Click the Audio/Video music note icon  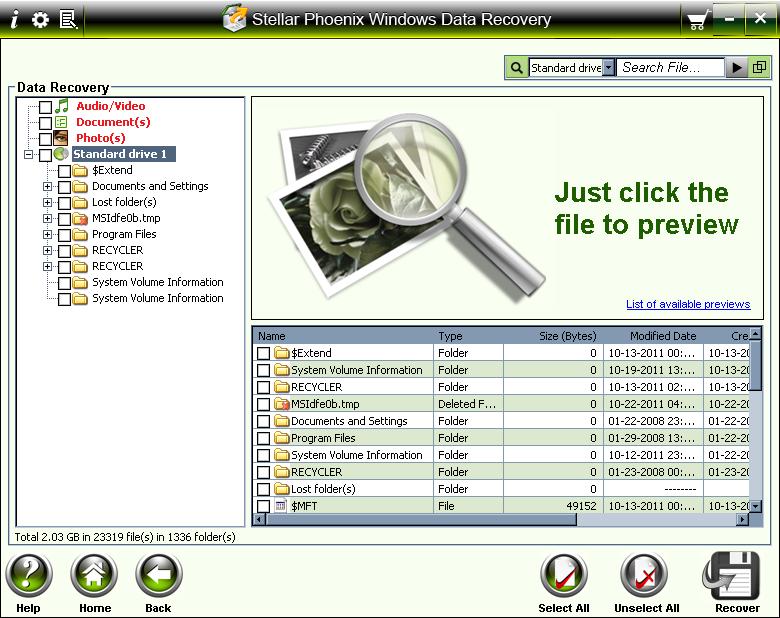(62, 105)
